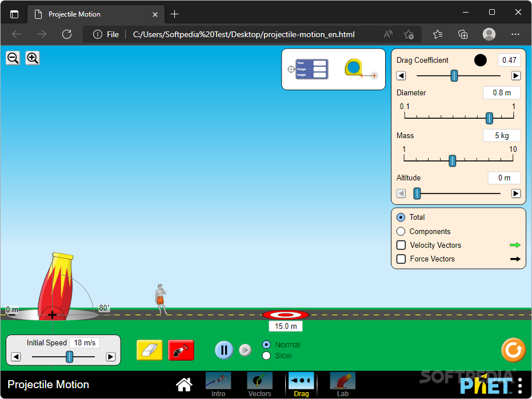532x399 pixels.
Task: Click the red cannon
Action: (55, 285)
